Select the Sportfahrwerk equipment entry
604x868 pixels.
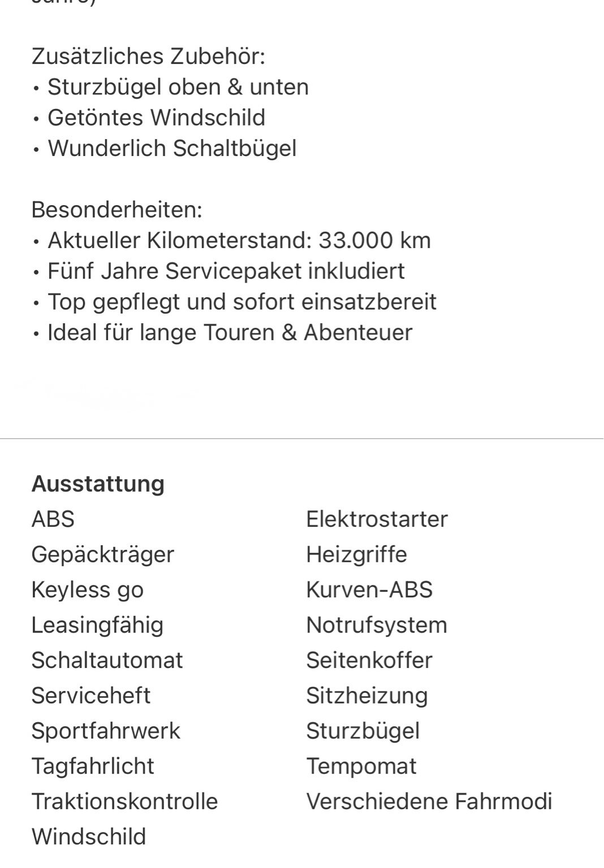106,731
